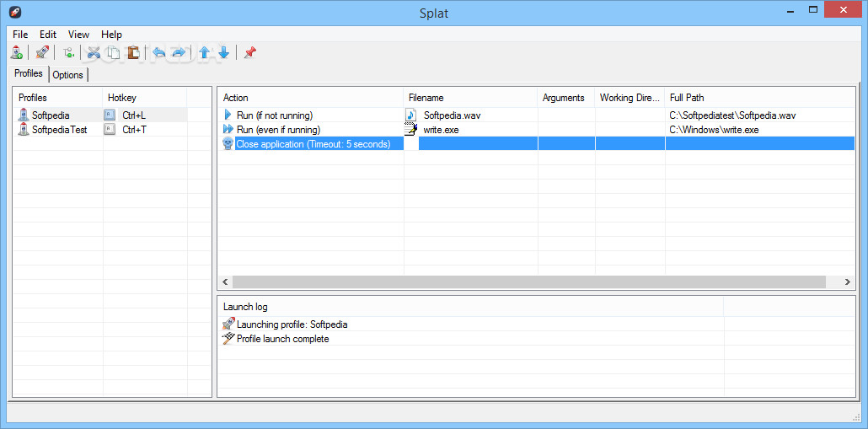Click path C:\Windows\write.exe
This screenshot has height=429, width=868.
pyautogui.click(x=714, y=130)
